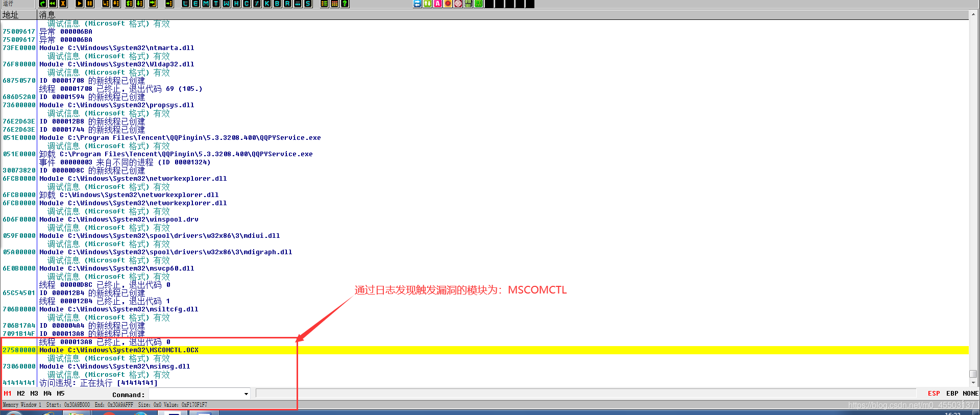Image resolution: width=980 pixels, height=415 pixels.
Task: Click the 消息 column header
Action: [503, 15]
